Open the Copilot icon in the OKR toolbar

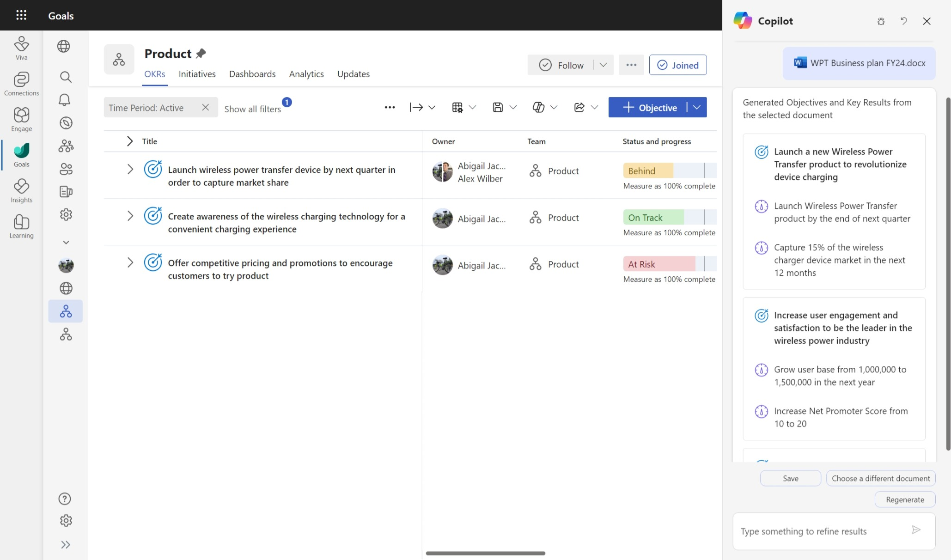[x=538, y=107]
